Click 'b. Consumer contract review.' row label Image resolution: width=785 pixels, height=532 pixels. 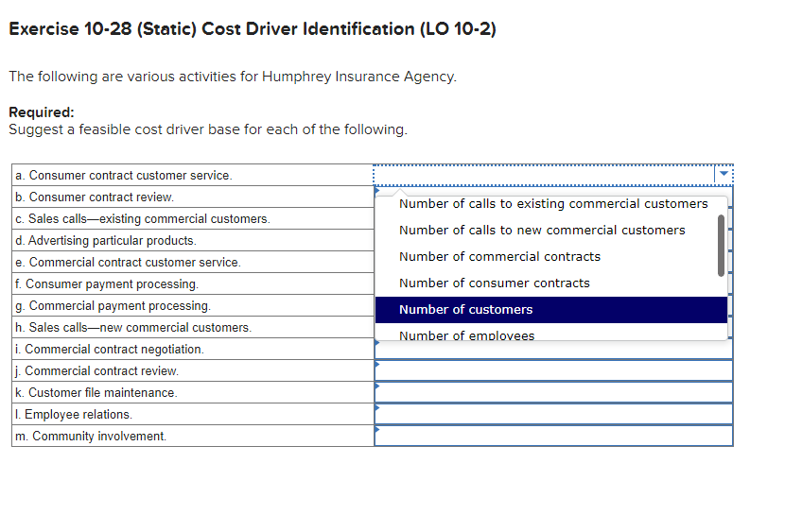point(95,197)
